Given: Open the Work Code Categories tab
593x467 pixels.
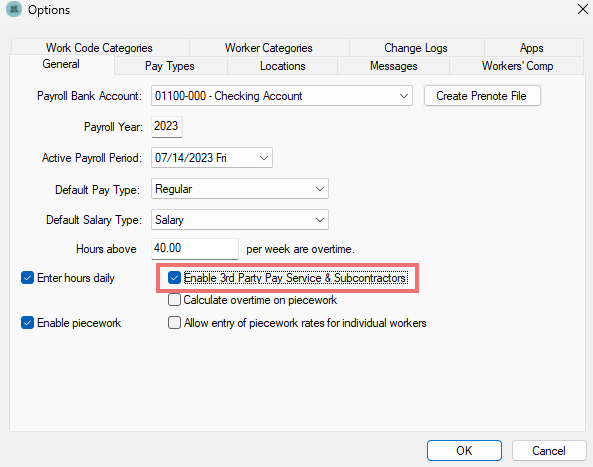Looking at the screenshot, I should [99, 48].
